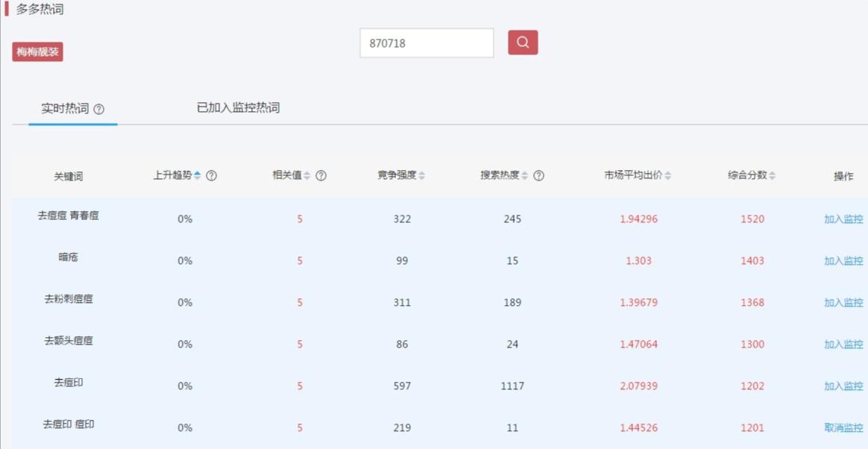Click the sort icon on 综合分数 column

[772, 175]
